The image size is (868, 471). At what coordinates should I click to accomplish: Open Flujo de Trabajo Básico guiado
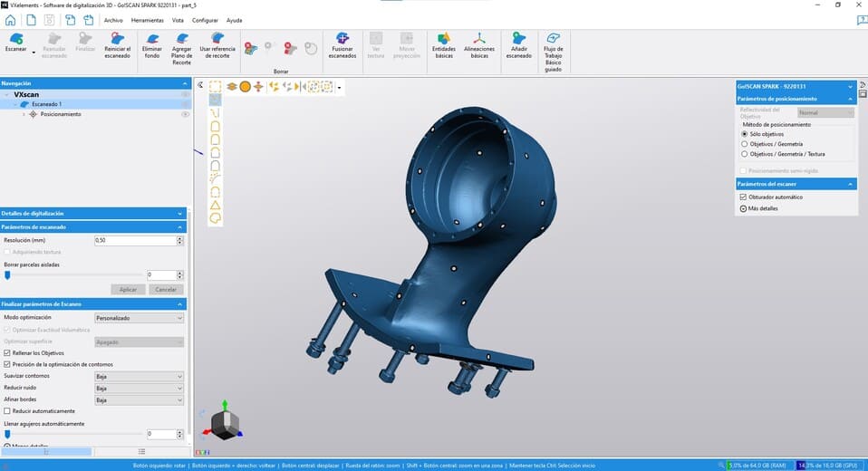(x=553, y=39)
